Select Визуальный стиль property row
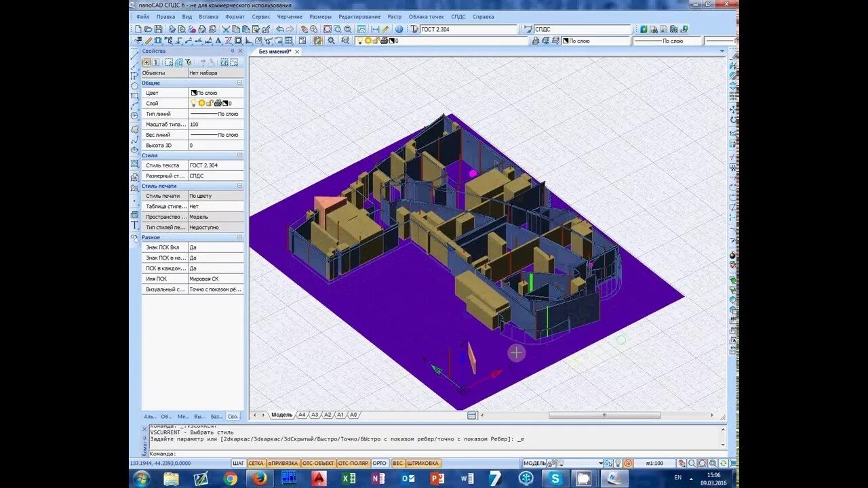Image resolution: width=868 pixels, height=488 pixels. (x=193, y=289)
